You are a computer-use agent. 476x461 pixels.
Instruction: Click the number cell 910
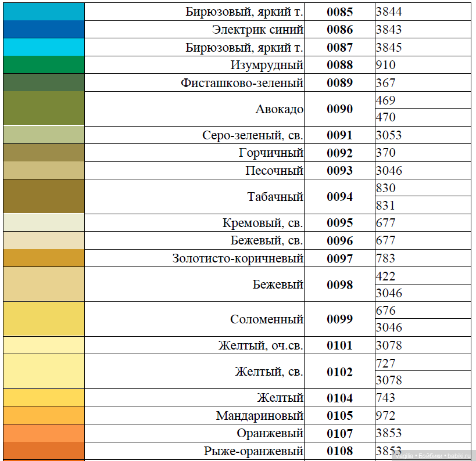(x=386, y=65)
